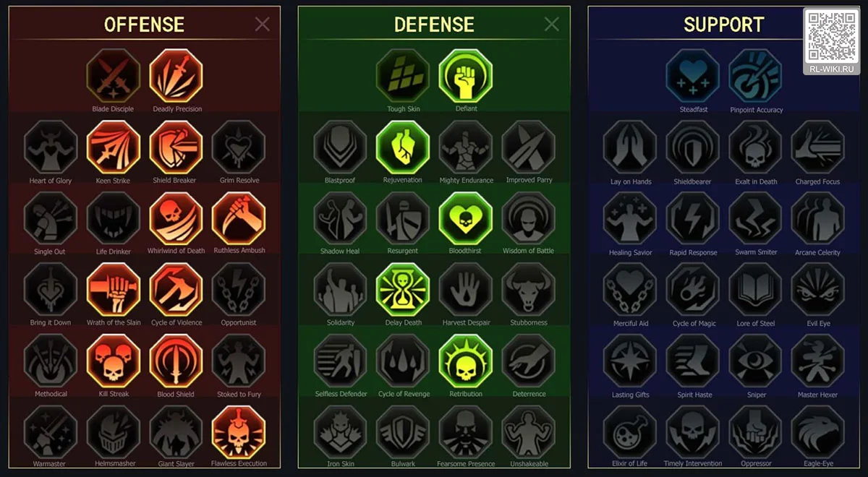Click the RL-WIKI.RU QR code
The width and height of the screenshot is (868, 477).
click(830, 35)
